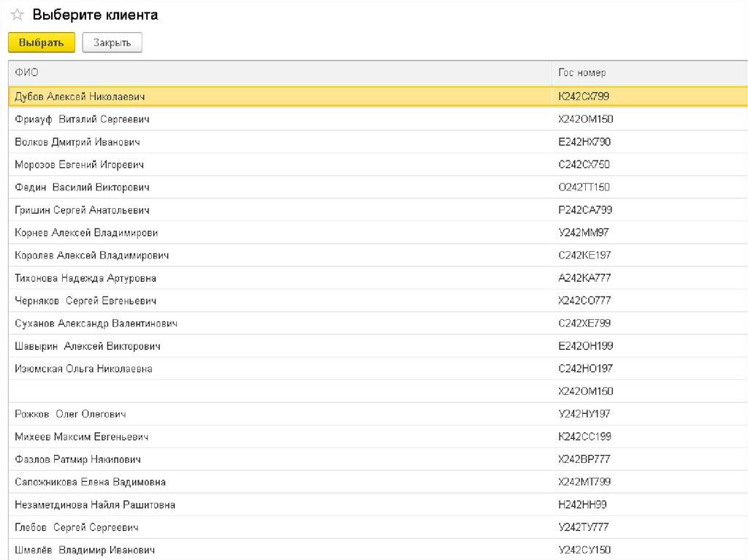This screenshot has width=748, height=560.
Task: Select Морозов Евгений Игоревич entry
Action: point(79,164)
